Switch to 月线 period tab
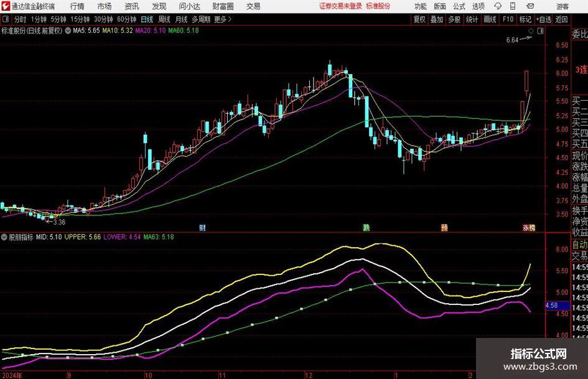This screenshot has height=379, width=588. pos(181,19)
